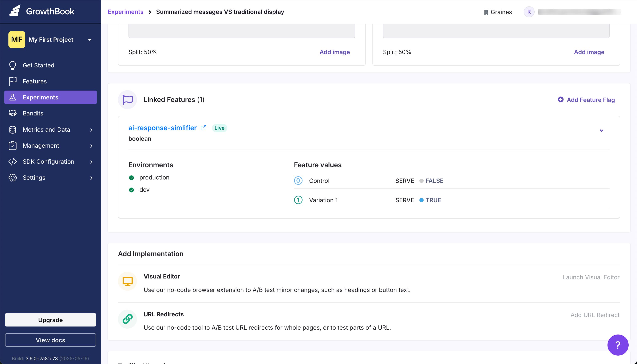The width and height of the screenshot is (637, 364).
Task: Click the MF project avatar badge
Action: (17, 40)
